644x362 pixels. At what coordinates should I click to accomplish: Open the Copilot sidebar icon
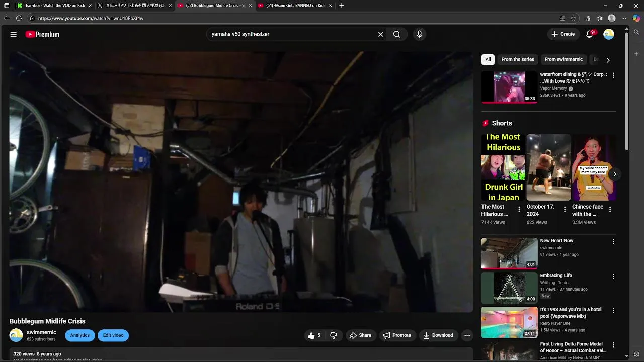coord(636,18)
